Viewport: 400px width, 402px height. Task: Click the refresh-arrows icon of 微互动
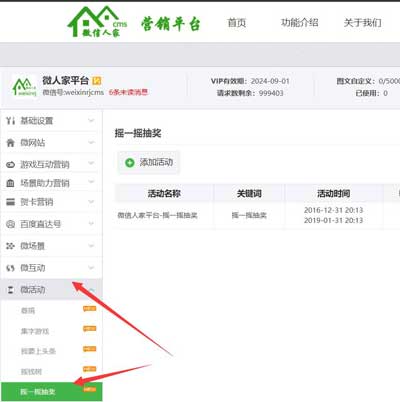(x=10, y=268)
